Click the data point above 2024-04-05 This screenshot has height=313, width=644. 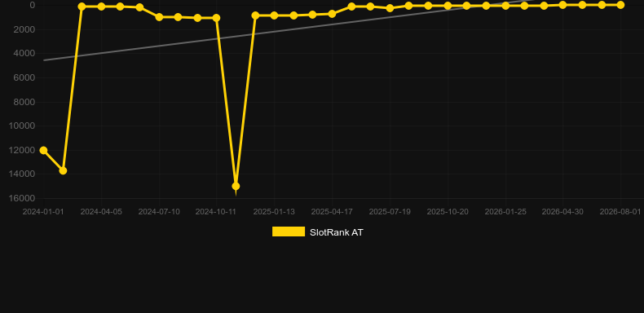pos(101,7)
